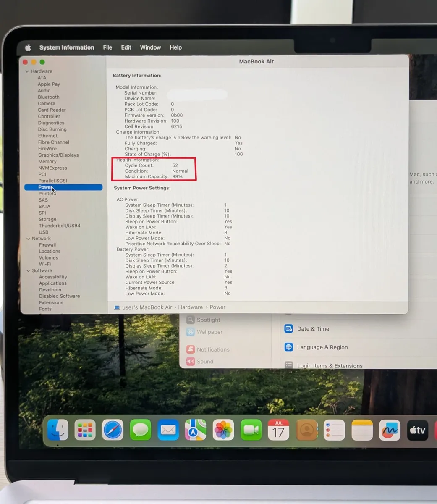Select Card Reader in sidebar
The height and width of the screenshot is (504, 437).
pyautogui.click(x=52, y=110)
